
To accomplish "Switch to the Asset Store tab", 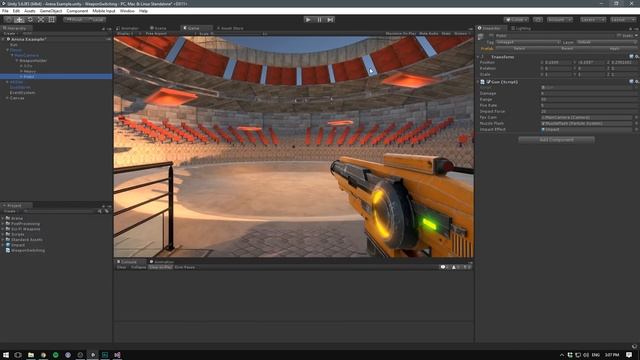I will pyautogui.click(x=231, y=28).
